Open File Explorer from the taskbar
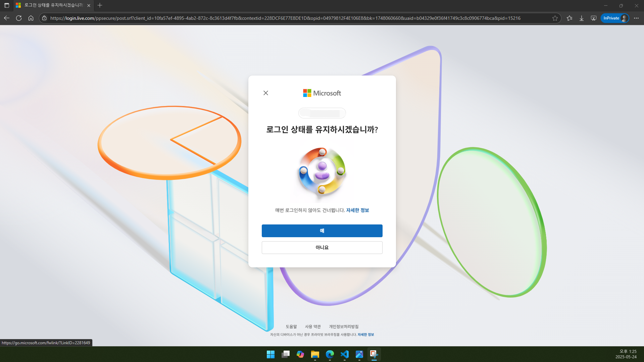644x362 pixels. [315, 354]
